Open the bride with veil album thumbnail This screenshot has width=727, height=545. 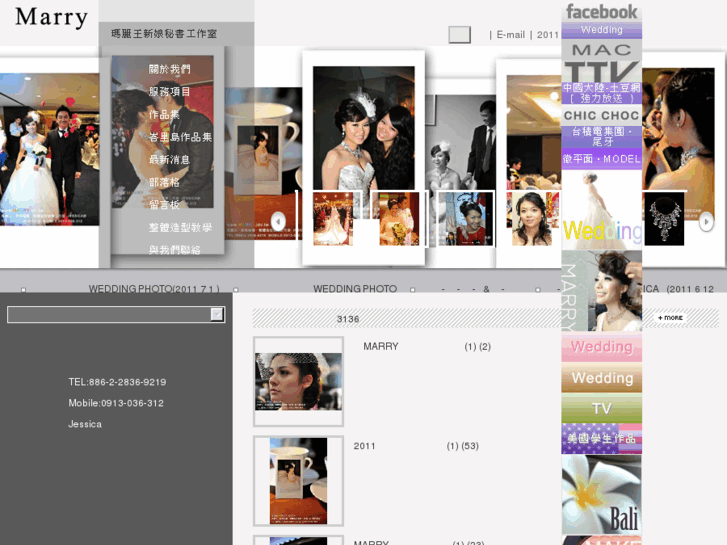298,381
